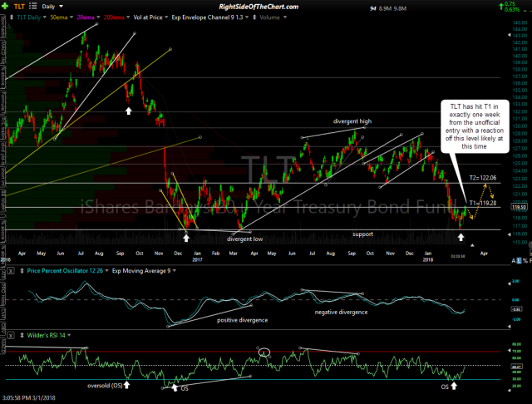The height and width of the screenshot is (404, 532).
Task: Click reorder arrows of Price Percent Oscillator pane
Action: pos(22,271)
